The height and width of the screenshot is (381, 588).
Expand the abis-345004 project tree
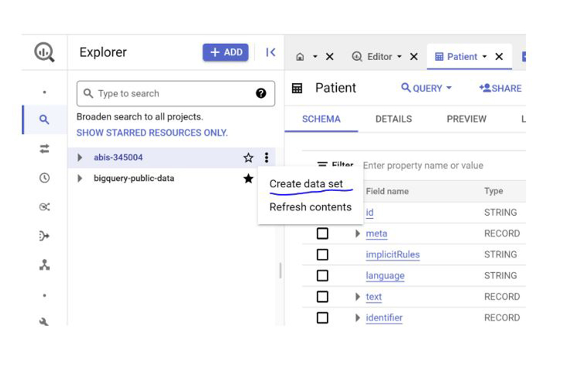point(79,158)
